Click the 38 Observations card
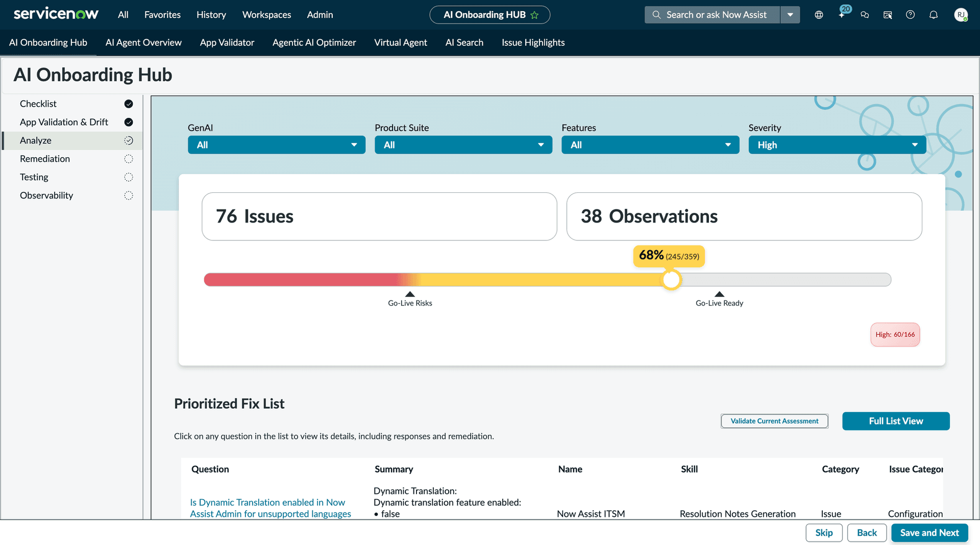Screen dimensions: 980x545 pos(744,216)
